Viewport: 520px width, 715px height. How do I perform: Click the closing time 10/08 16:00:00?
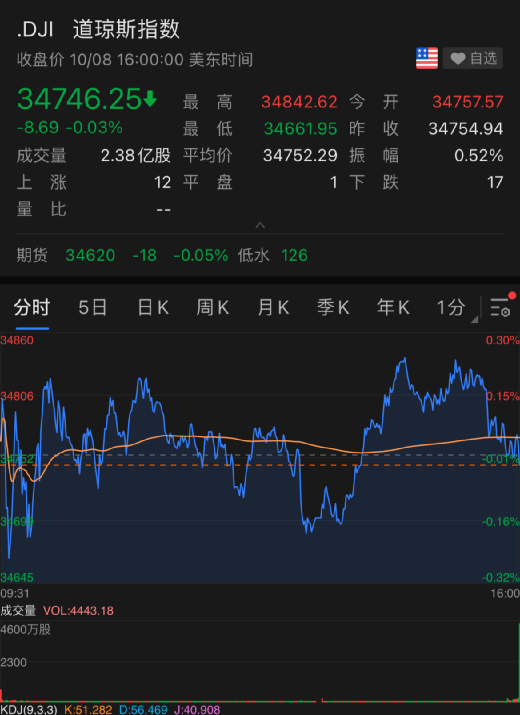(127, 60)
